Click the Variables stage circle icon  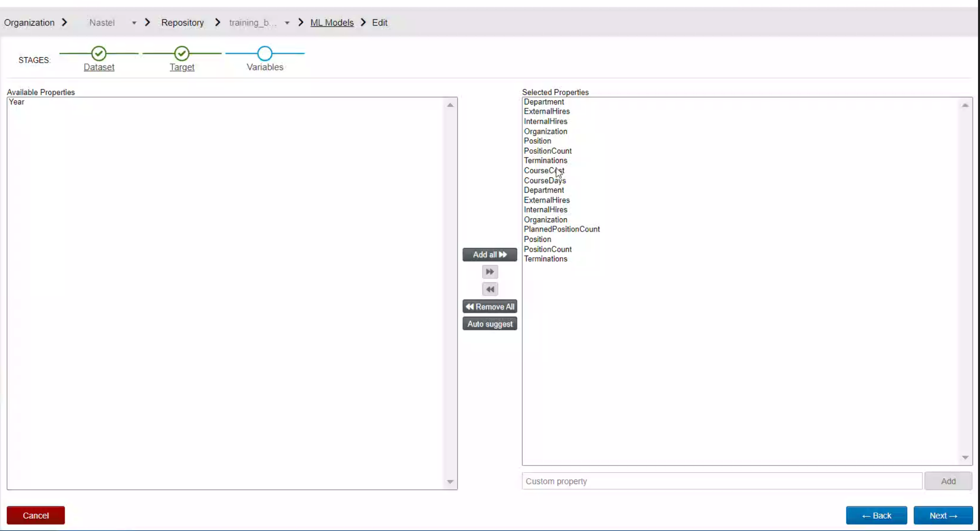(264, 53)
